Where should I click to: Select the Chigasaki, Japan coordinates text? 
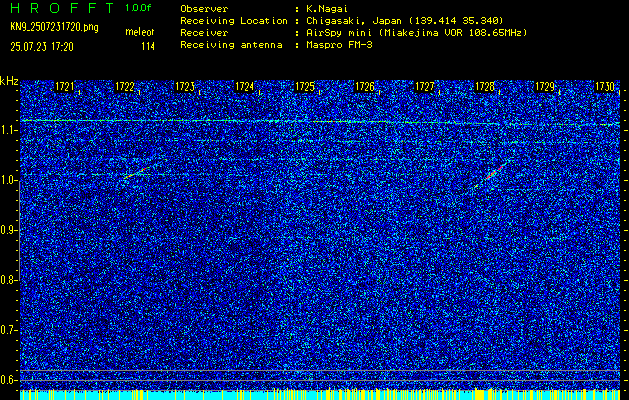pyautogui.click(x=405, y=20)
